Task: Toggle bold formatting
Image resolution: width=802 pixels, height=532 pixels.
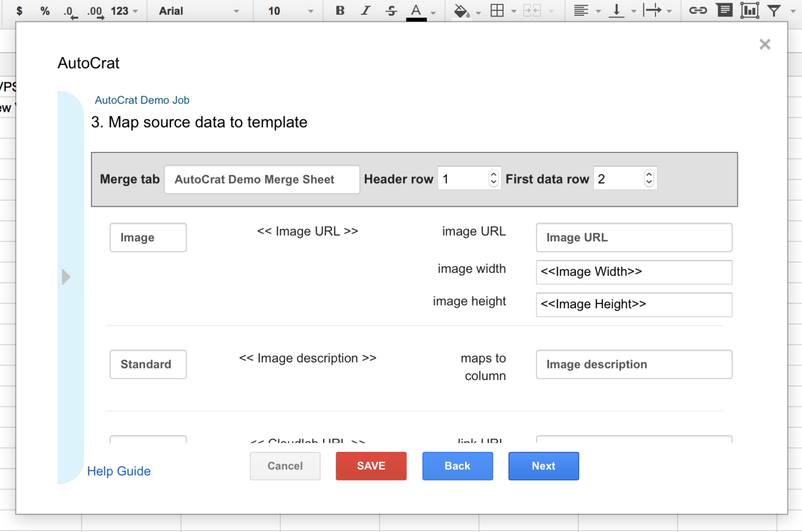Action: 340,10
